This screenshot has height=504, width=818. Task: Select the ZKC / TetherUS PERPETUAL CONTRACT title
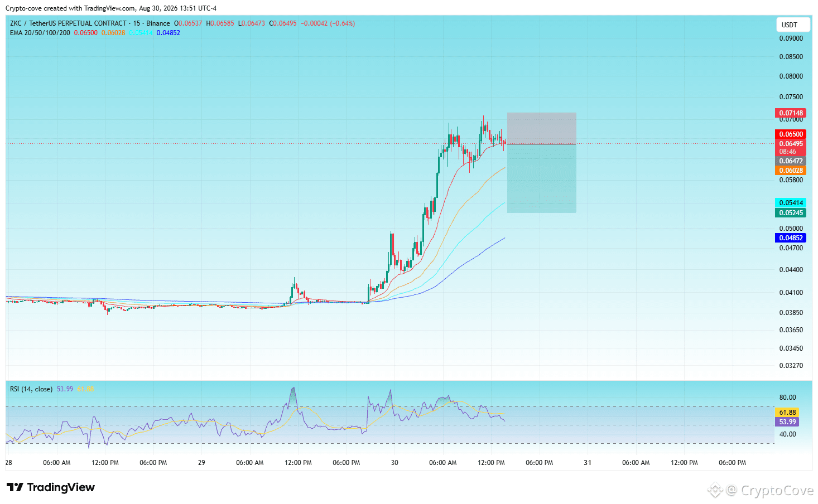tap(68, 23)
